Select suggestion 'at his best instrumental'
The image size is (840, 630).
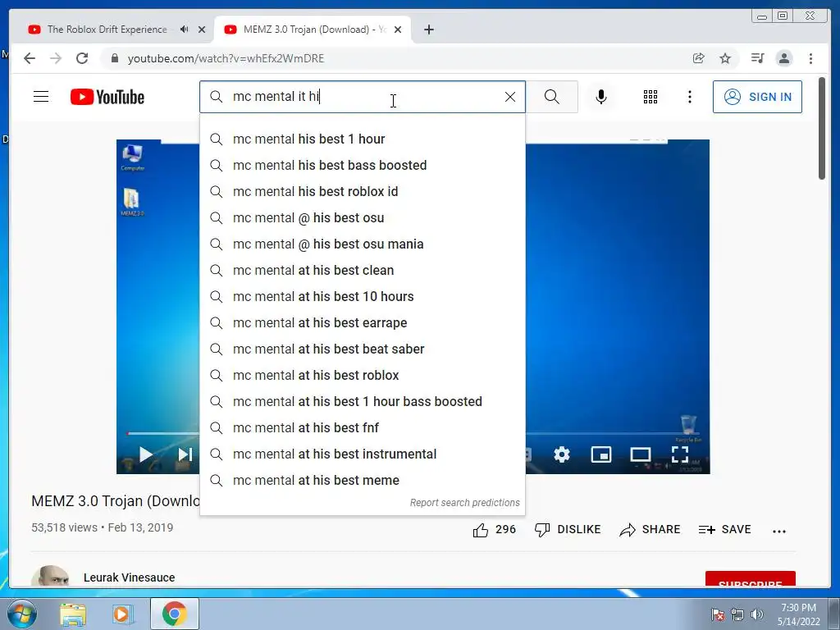coord(362,454)
